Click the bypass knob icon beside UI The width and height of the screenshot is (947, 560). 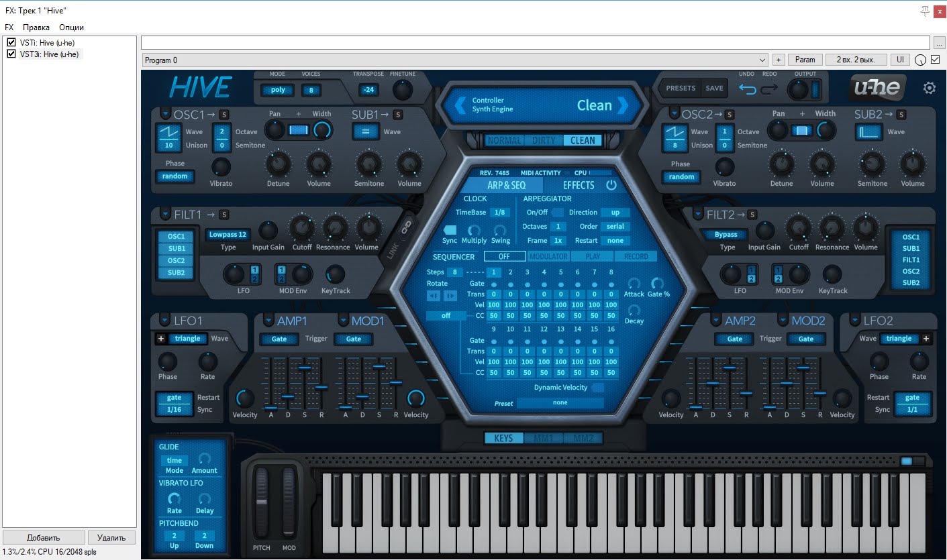pyautogui.click(x=920, y=60)
